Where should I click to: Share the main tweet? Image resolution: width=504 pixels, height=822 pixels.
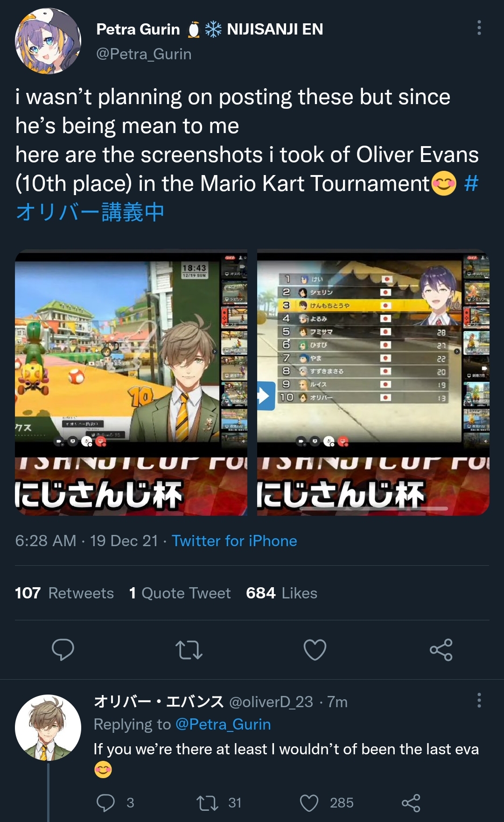click(x=441, y=649)
